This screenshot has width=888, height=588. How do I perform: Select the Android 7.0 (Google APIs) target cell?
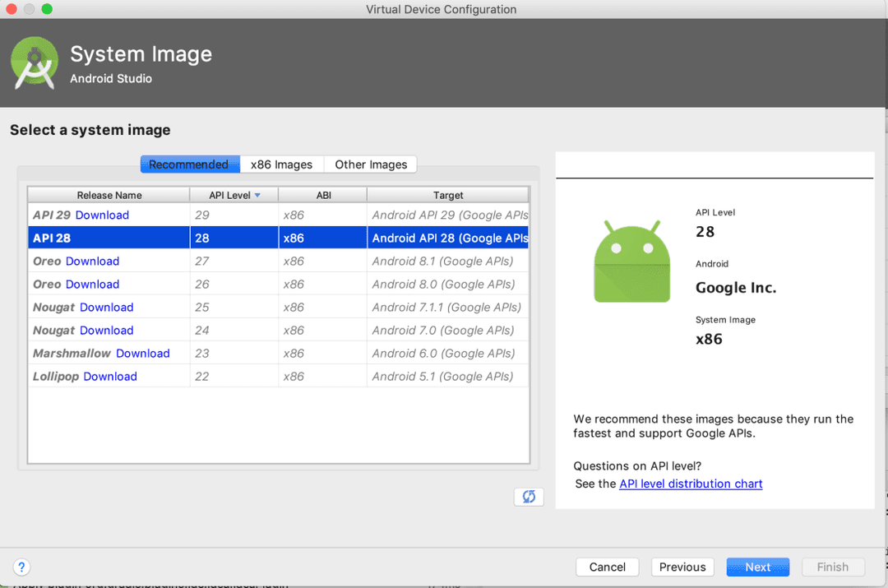[x=447, y=331]
